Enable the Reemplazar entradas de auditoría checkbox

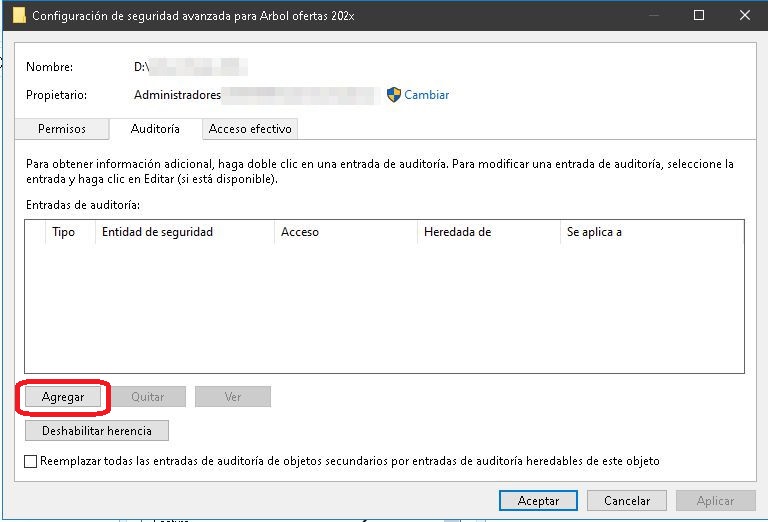pyautogui.click(x=31, y=462)
